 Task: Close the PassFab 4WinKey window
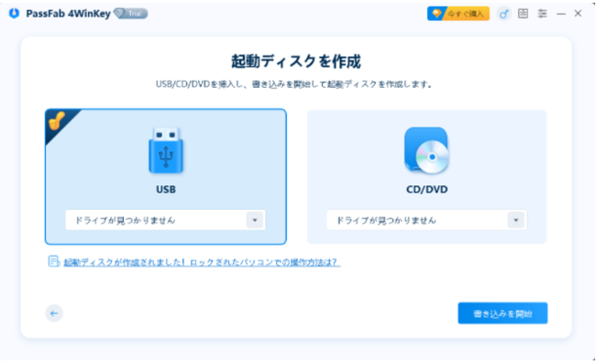(x=578, y=14)
